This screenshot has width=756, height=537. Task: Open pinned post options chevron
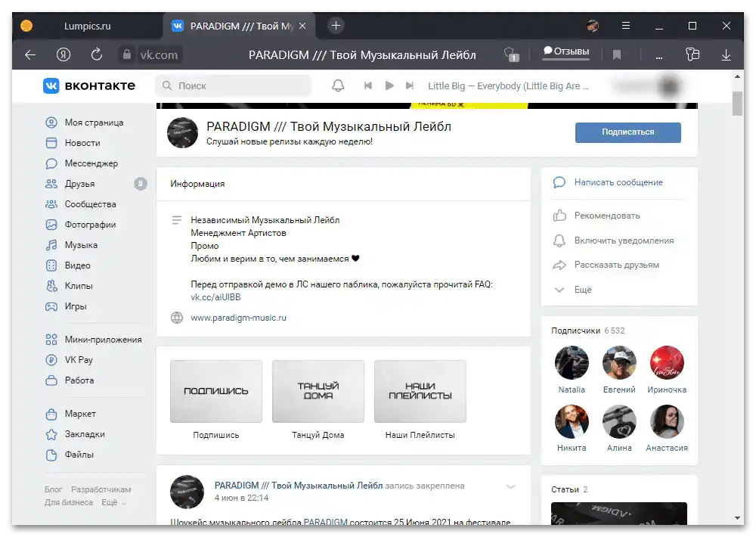click(510, 486)
